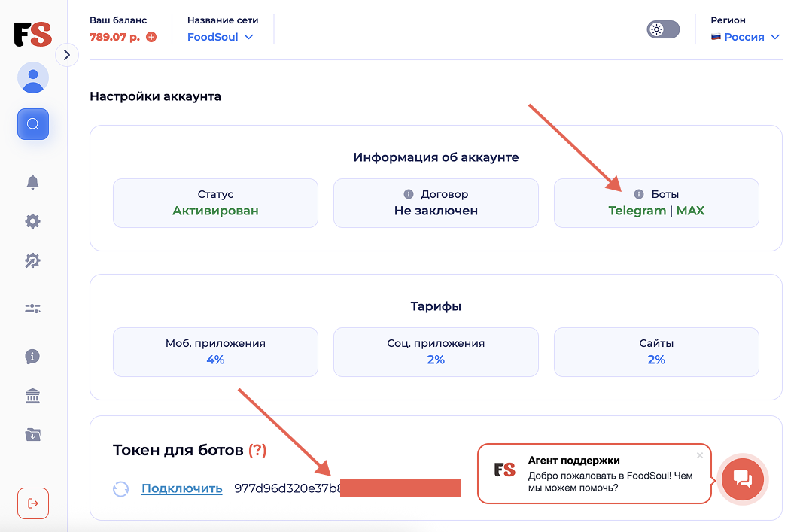The image size is (803, 532).
Task: Open the information icon in sidebar
Action: (33, 357)
